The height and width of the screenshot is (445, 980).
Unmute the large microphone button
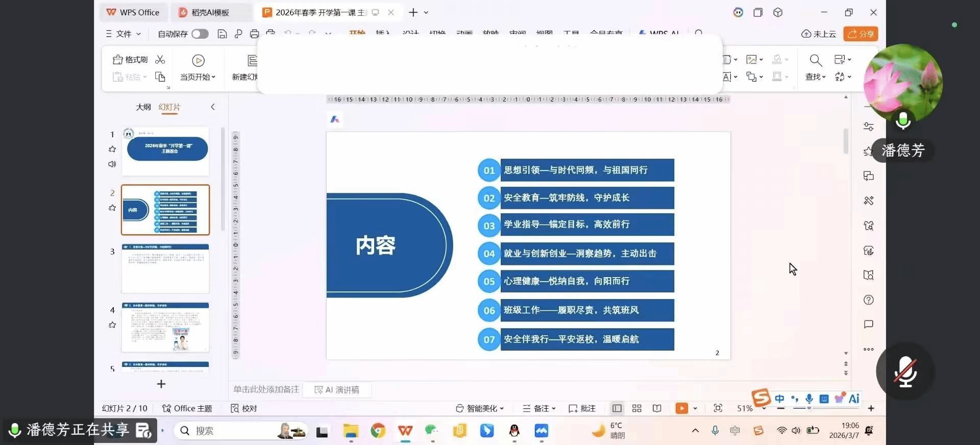pyautogui.click(x=905, y=372)
